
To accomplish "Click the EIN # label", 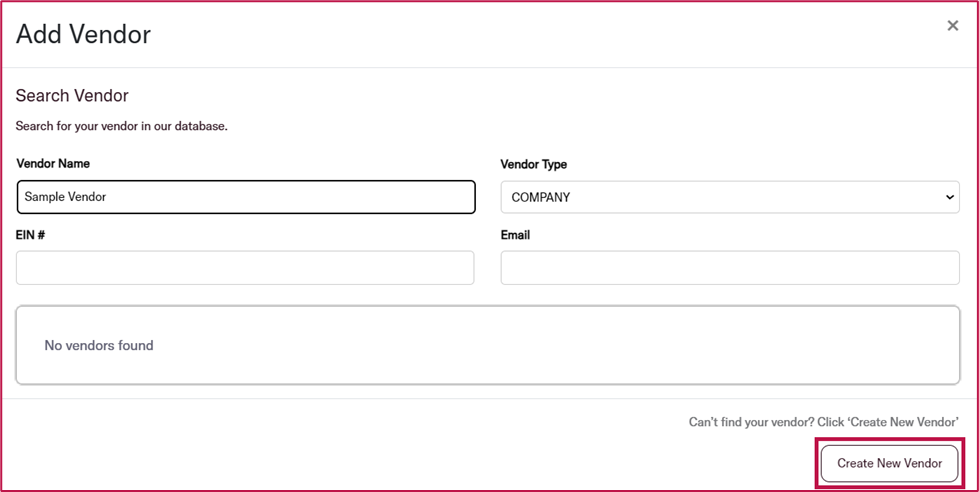I will 31,235.
